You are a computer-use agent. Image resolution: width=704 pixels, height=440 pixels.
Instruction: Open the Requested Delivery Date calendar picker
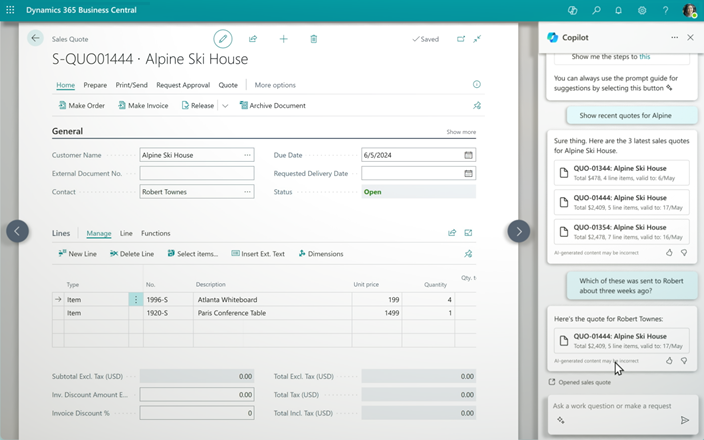(468, 173)
